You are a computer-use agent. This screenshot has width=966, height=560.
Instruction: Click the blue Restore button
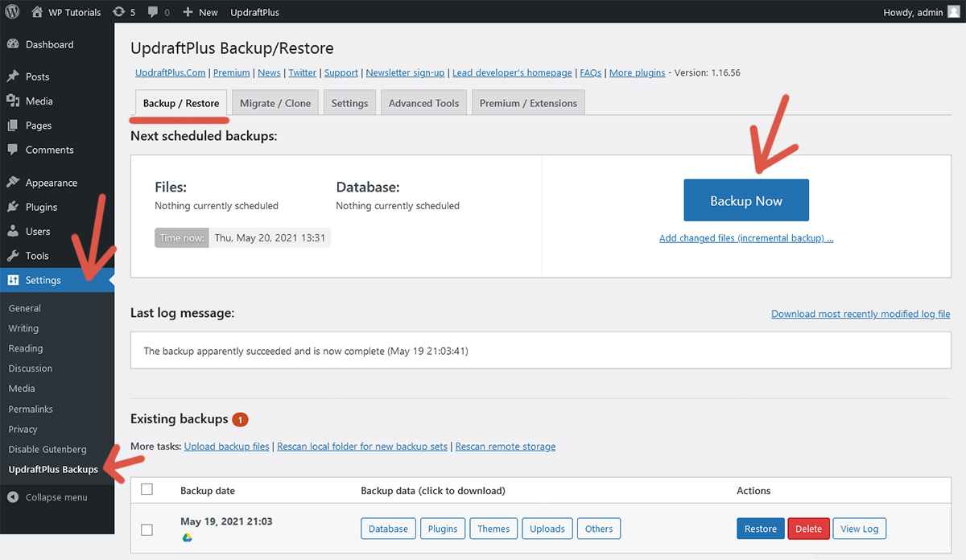pos(761,529)
